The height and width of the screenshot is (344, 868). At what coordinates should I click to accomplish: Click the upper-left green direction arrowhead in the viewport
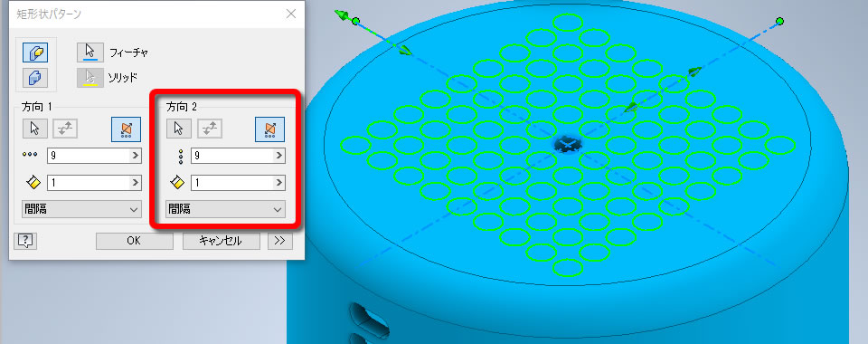(x=342, y=15)
